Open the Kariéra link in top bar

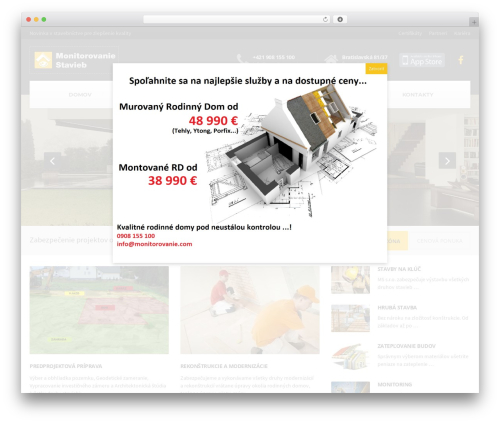(462, 33)
